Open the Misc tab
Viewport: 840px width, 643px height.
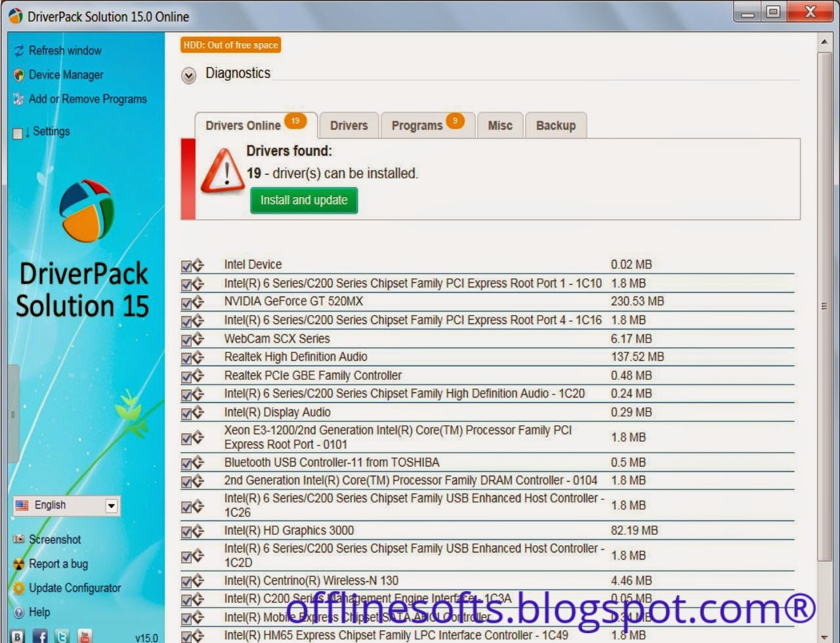(x=500, y=125)
